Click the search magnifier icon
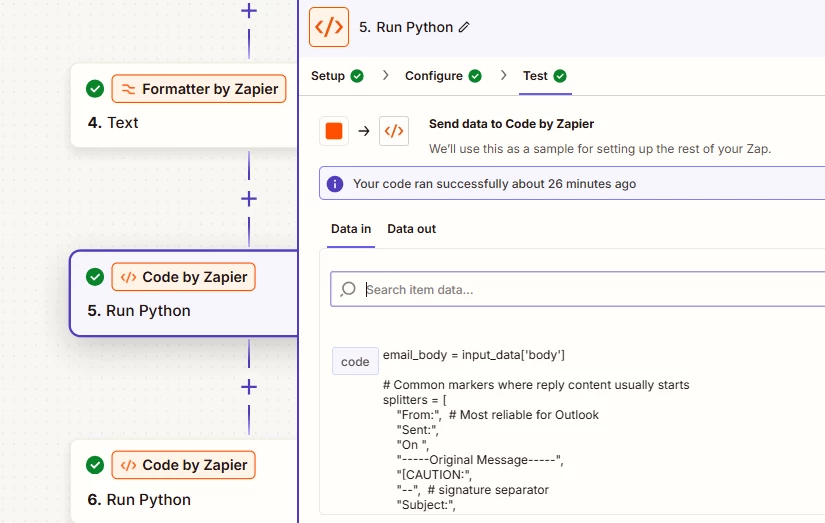The width and height of the screenshot is (825, 523). click(348, 290)
